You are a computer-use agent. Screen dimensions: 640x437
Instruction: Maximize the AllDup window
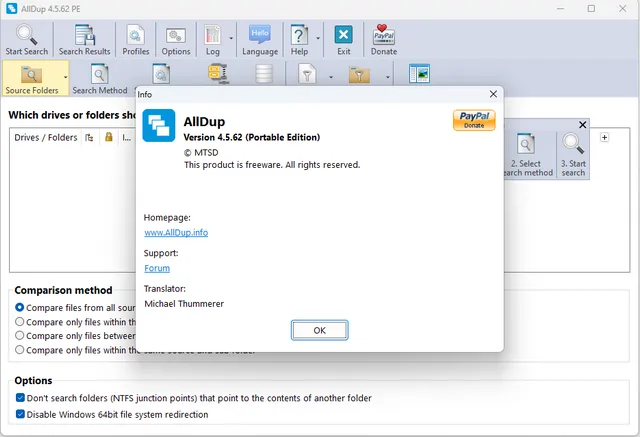591,9
